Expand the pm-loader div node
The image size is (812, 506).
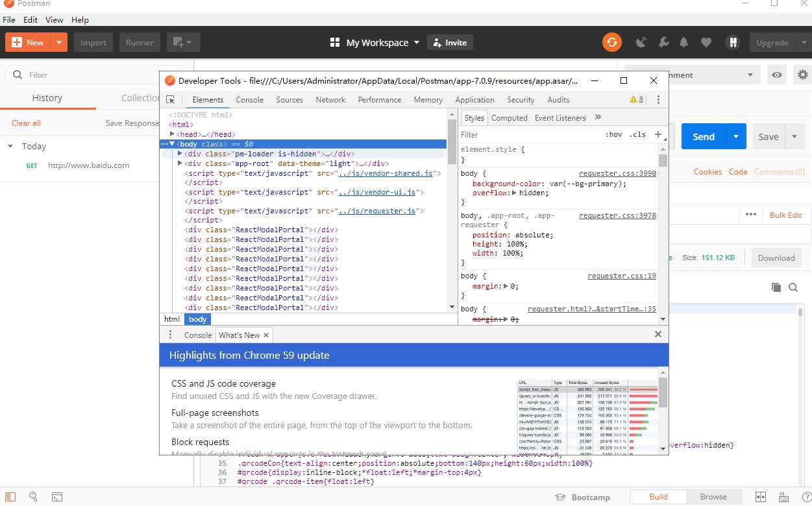tap(180, 154)
